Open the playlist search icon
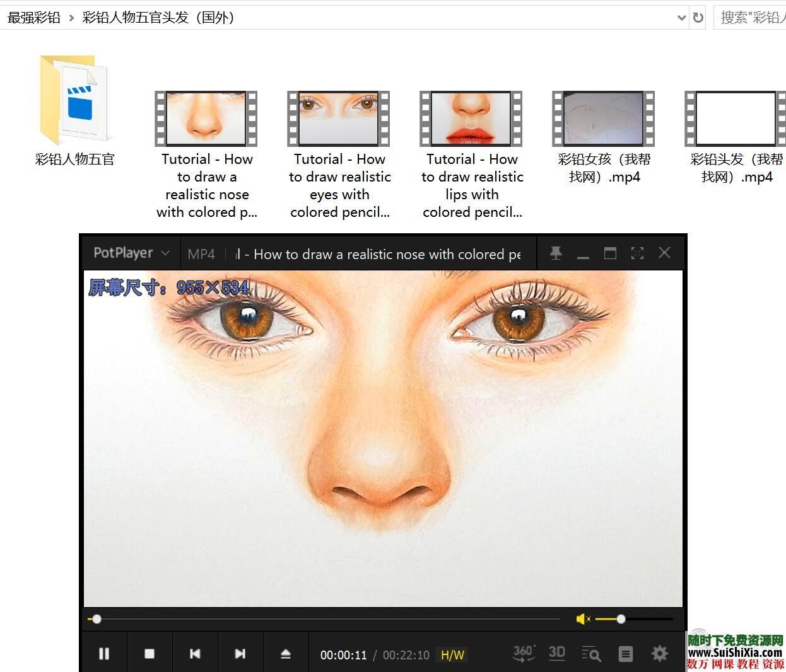The width and height of the screenshot is (786, 672). click(x=591, y=654)
